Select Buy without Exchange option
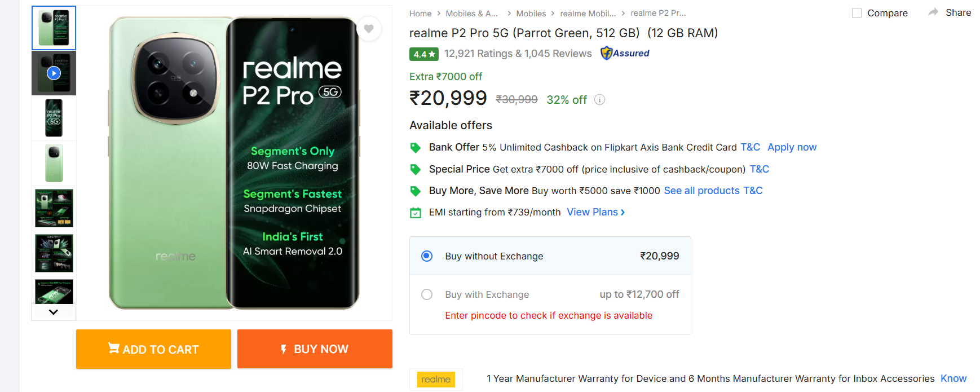 (x=427, y=256)
